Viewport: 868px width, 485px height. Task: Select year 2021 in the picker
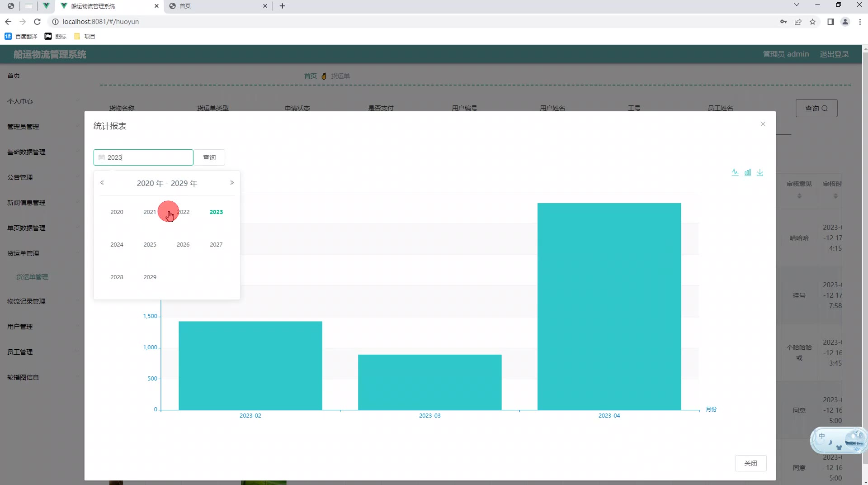150,212
